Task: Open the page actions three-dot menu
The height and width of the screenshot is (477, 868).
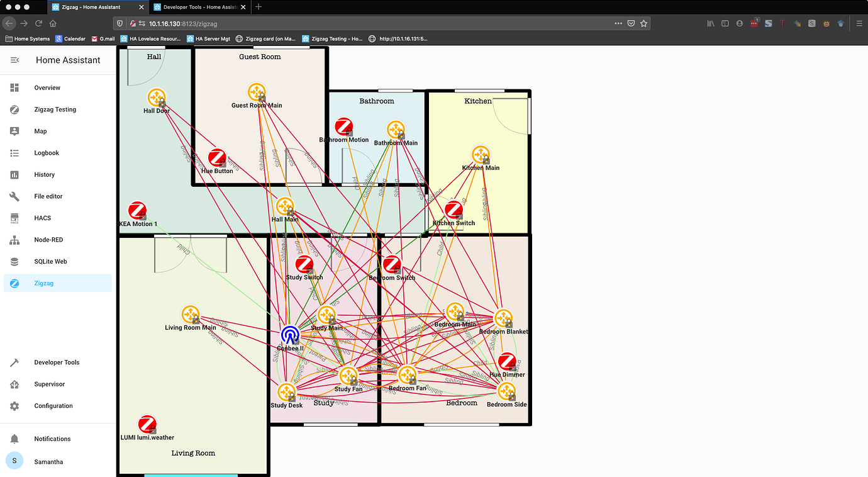Action: (617, 22)
